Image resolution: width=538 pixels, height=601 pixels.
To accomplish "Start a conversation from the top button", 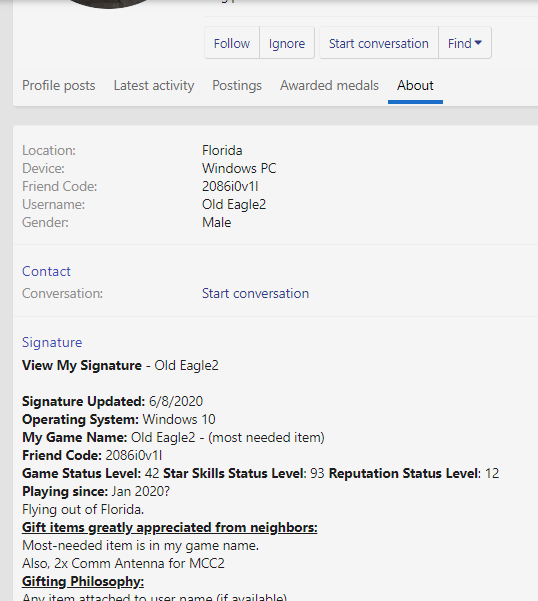I will pyautogui.click(x=379, y=43).
